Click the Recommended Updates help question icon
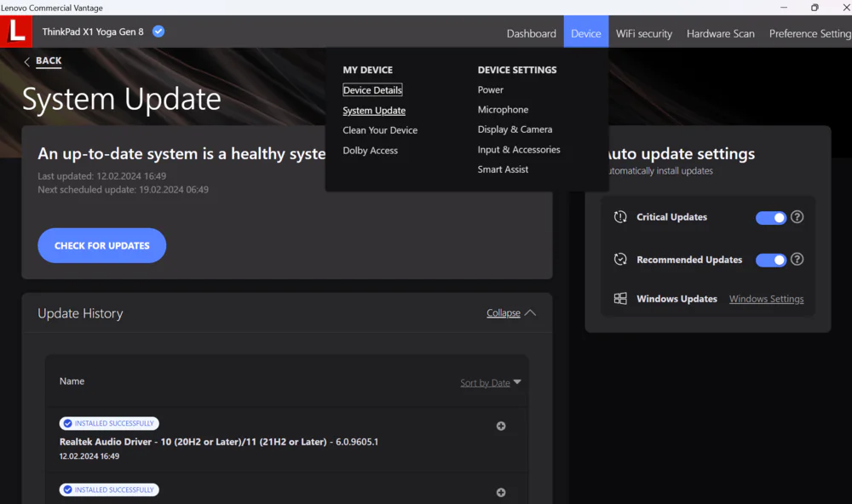Screen dimensions: 852x504 tap(797, 259)
